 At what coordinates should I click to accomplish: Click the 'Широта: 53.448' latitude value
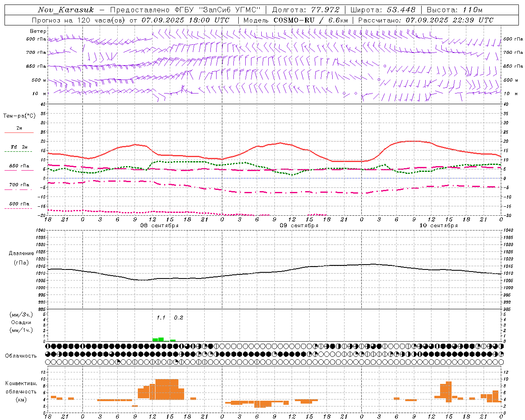(383, 10)
